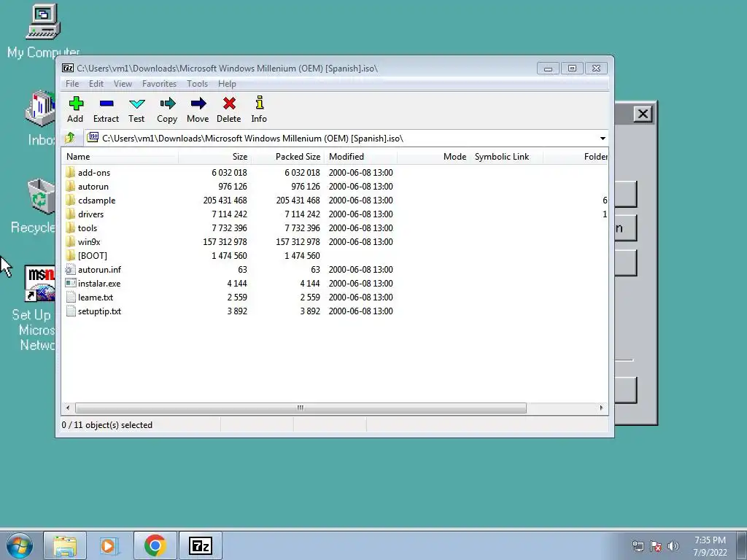Click the 7-Zip taskbar button
The width and height of the screenshot is (747, 560).
(x=200, y=545)
